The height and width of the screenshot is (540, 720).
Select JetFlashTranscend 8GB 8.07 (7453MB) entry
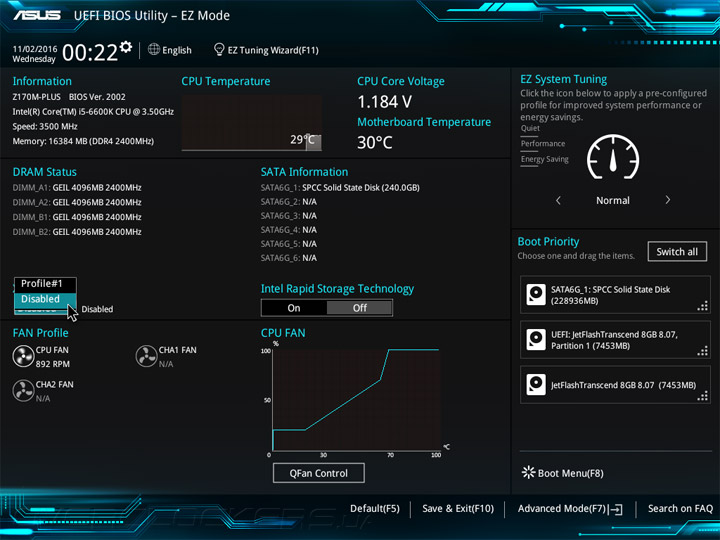[x=615, y=385]
